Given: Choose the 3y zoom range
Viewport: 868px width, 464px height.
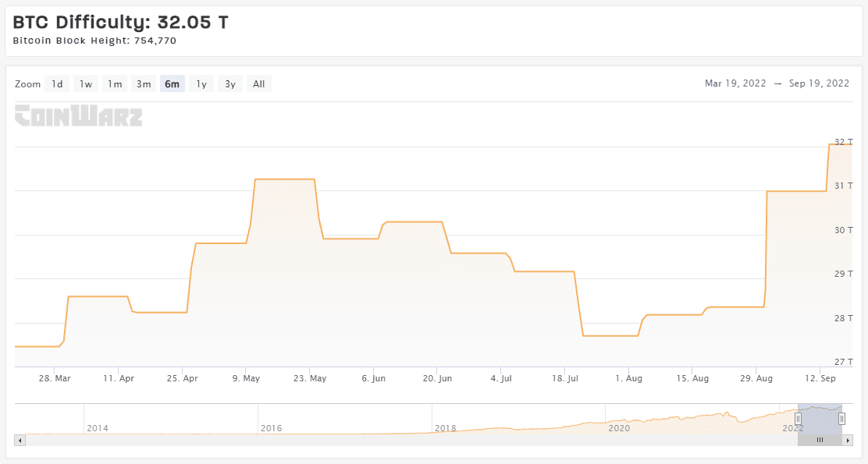Looking at the screenshot, I should [x=230, y=84].
